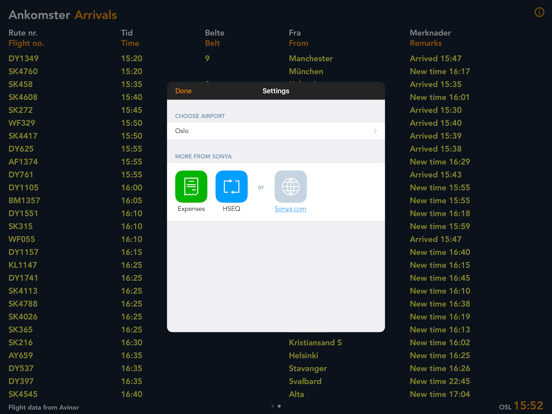Click the Manchester origin cell
The width and height of the screenshot is (552, 414).
point(310,58)
